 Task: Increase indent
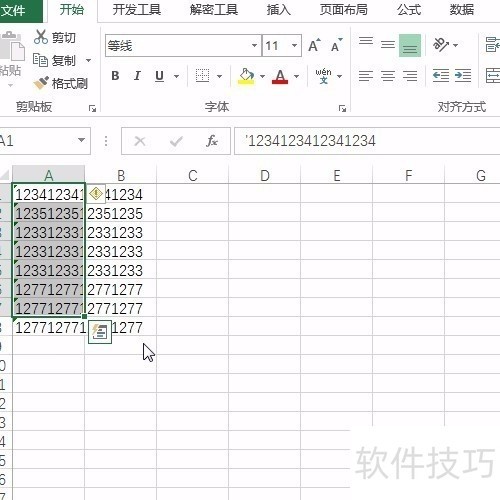pos(463,76)
